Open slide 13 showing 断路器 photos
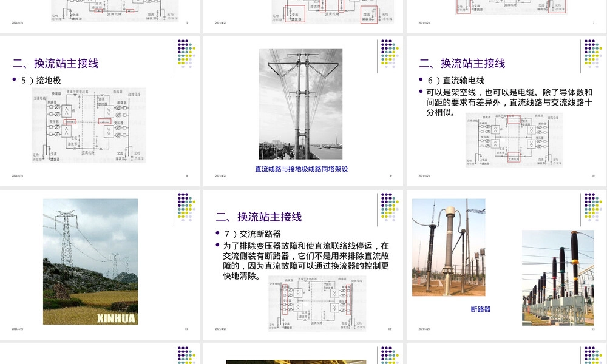Screen dimensions: 607x364 506,265
